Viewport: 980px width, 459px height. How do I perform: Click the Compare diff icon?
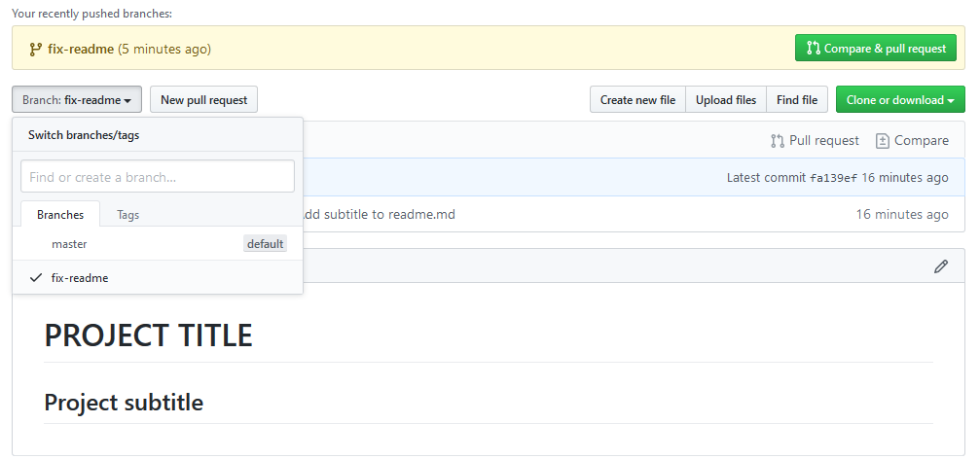coord(882,141)
